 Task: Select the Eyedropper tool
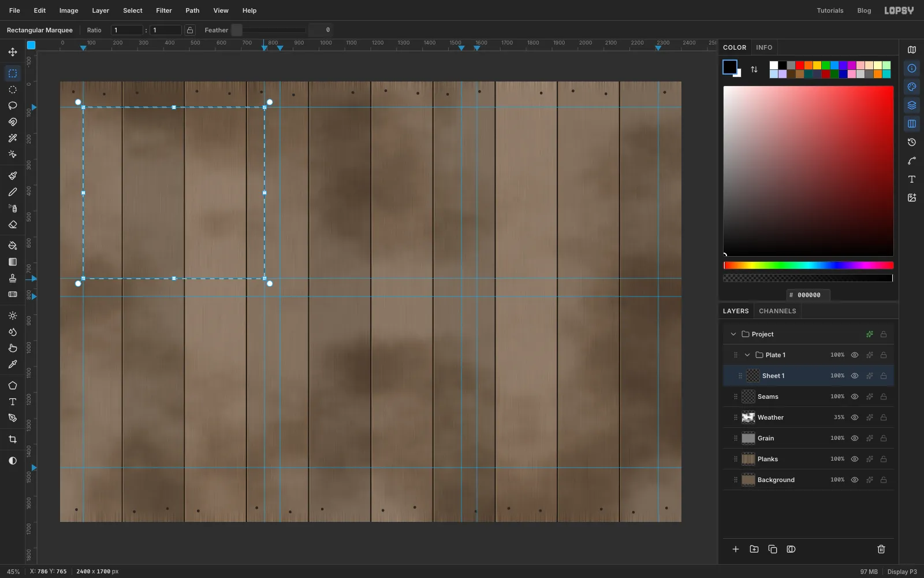click(13, 364)
